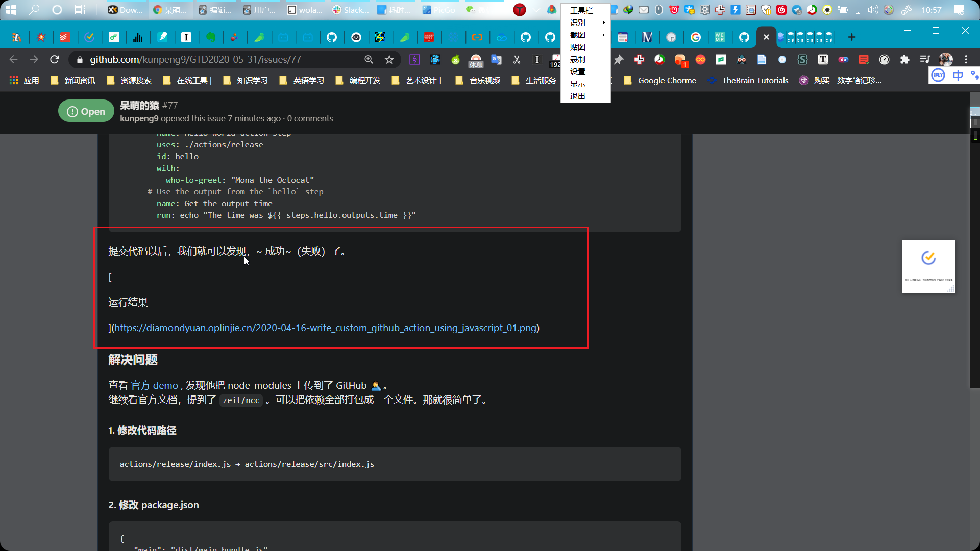This screenshot has width=980, height=551.
Task: Open the diamondyuan.oplinjie.cn image link
Action: coord(325,328)
